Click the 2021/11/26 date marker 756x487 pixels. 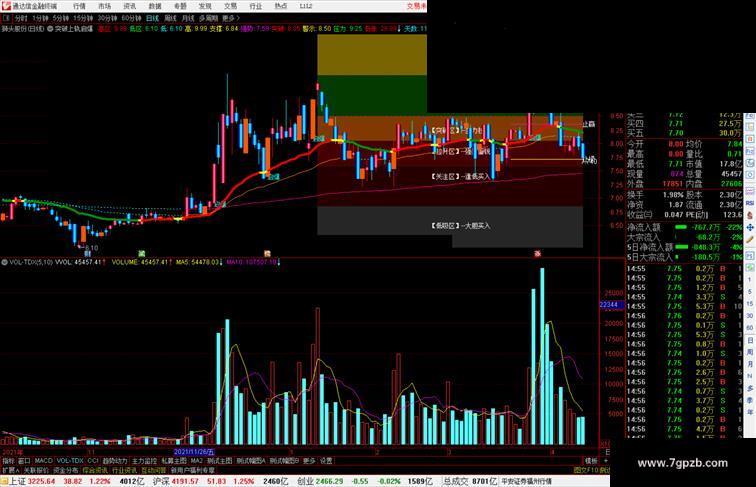(x=194, y=452)
